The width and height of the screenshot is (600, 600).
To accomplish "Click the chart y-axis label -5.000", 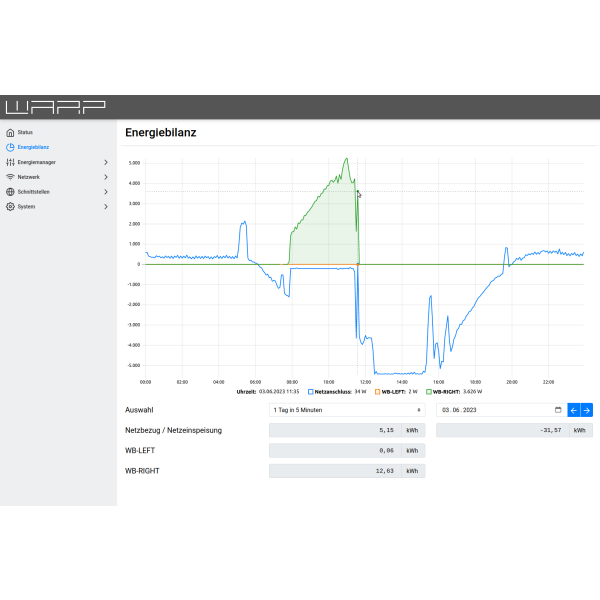I will pos(134,365).
